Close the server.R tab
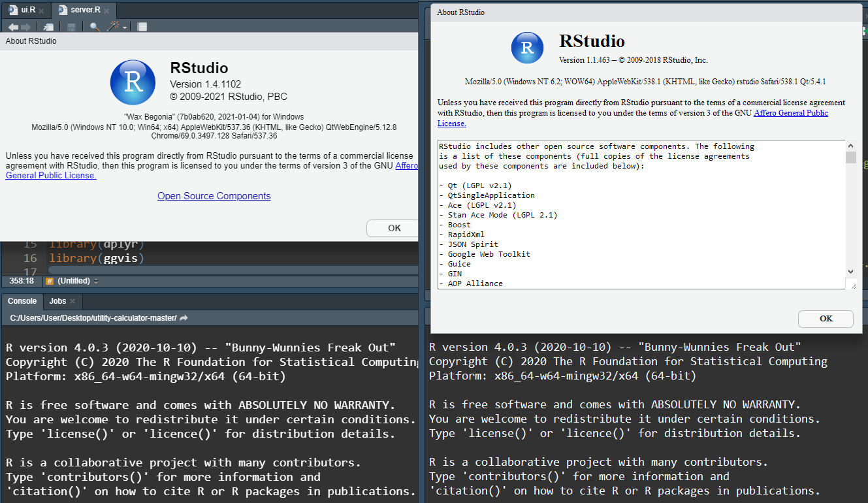 point(107,10)
